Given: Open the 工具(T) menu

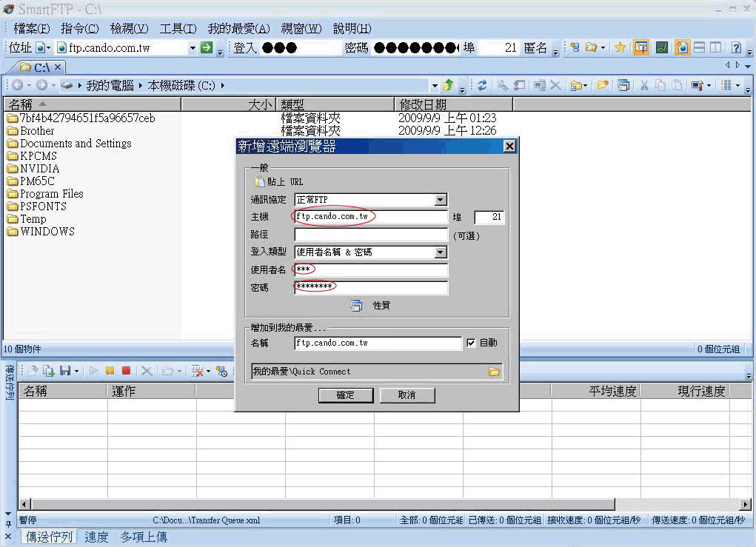Looking at the screenshot, I should tap(178, 28).
